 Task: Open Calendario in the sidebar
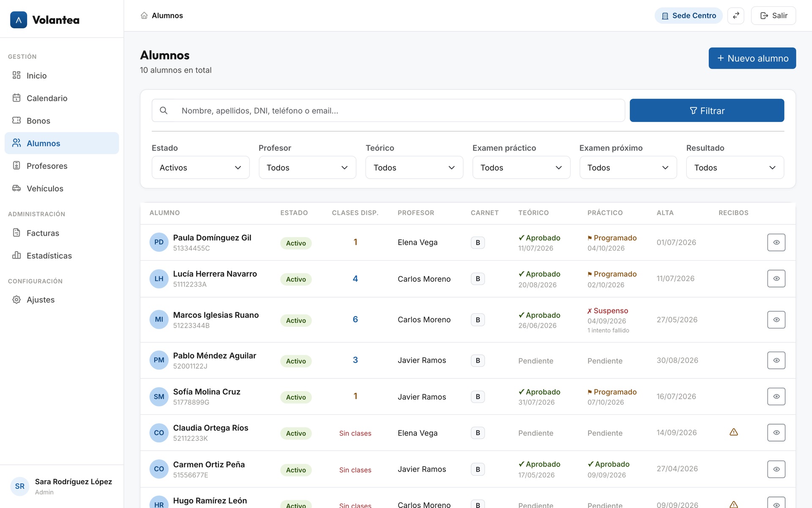(x=62, y=98)
